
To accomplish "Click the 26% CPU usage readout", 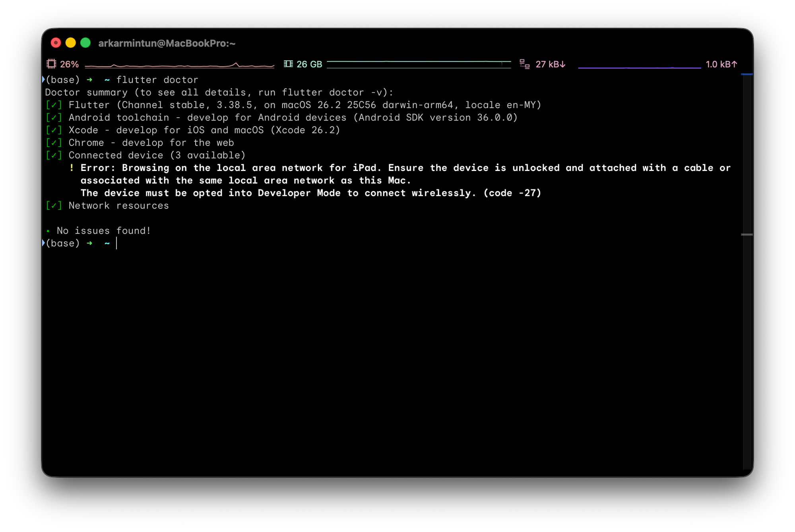I will pos(70,64).
